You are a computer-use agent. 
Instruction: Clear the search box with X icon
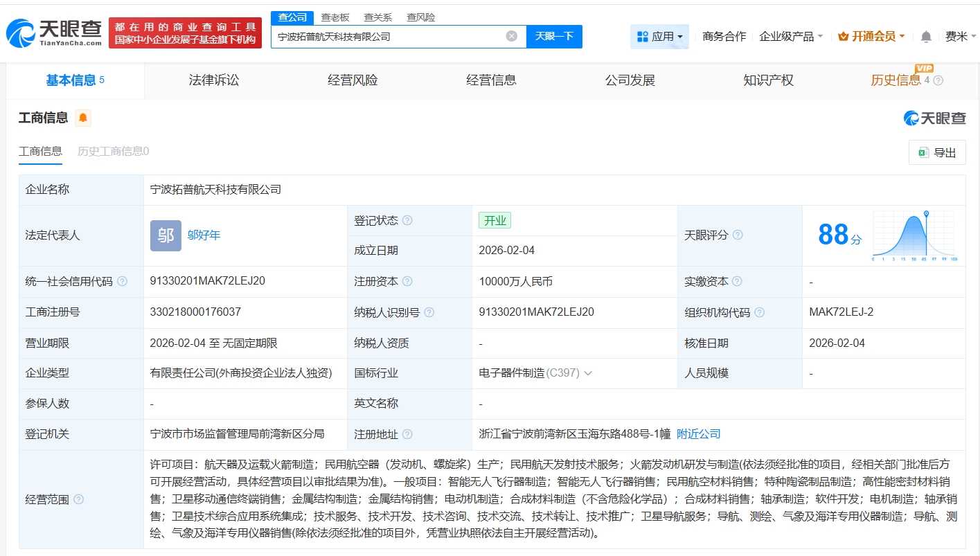(x=511, y=36)
